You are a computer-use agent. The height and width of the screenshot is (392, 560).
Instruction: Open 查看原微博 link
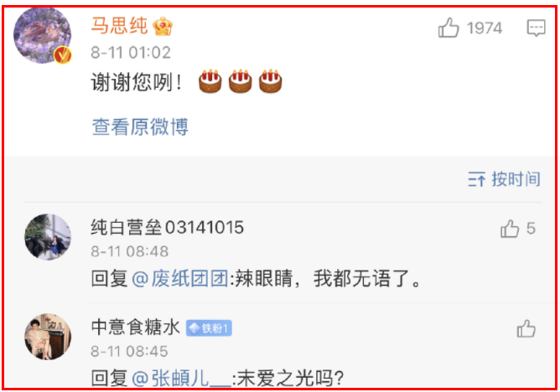tap(140, 126)
